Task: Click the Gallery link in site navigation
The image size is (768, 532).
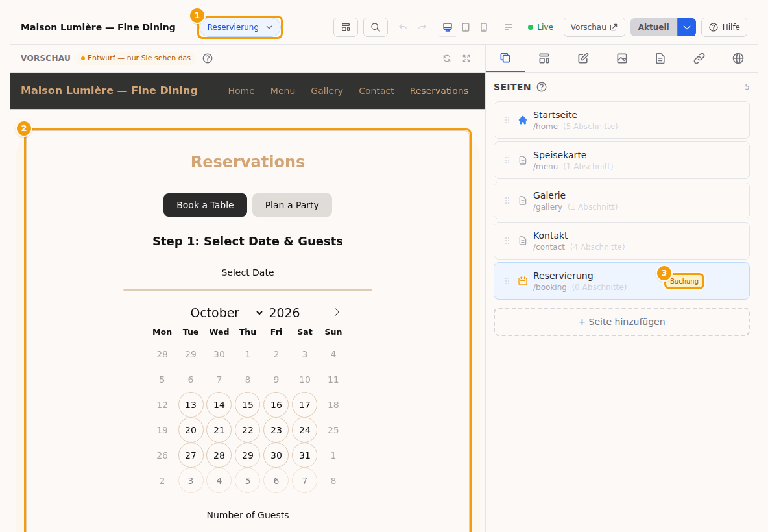Action: pos(327,91)
